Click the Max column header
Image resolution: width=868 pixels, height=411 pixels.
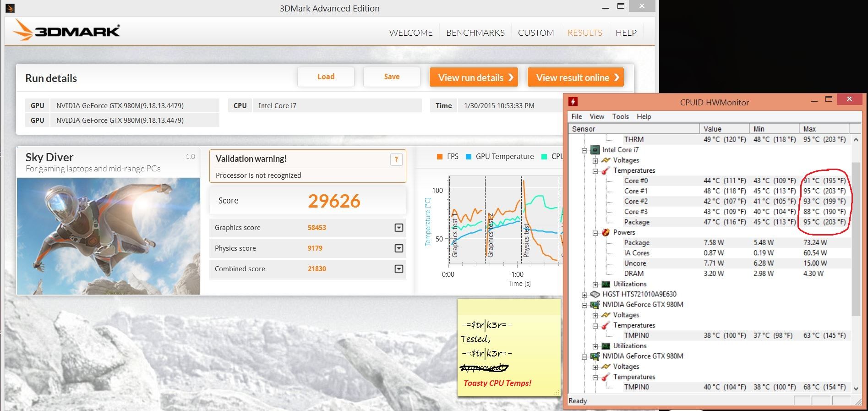pyautogui.click(x=824, y=129)
